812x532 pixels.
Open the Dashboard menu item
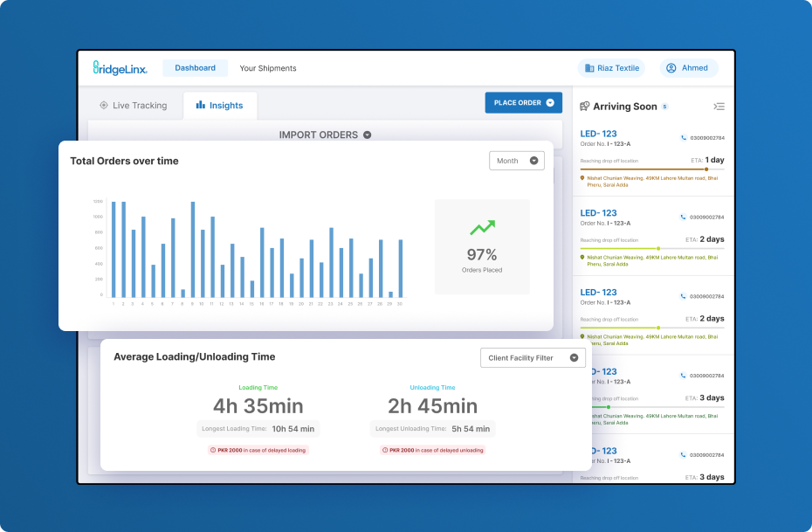195,68
